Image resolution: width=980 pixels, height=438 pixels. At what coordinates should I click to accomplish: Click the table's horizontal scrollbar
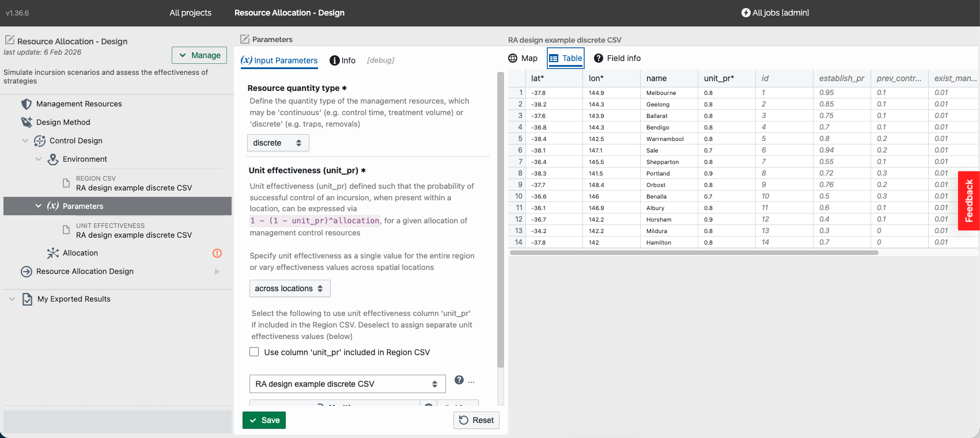tap(694, 253)
